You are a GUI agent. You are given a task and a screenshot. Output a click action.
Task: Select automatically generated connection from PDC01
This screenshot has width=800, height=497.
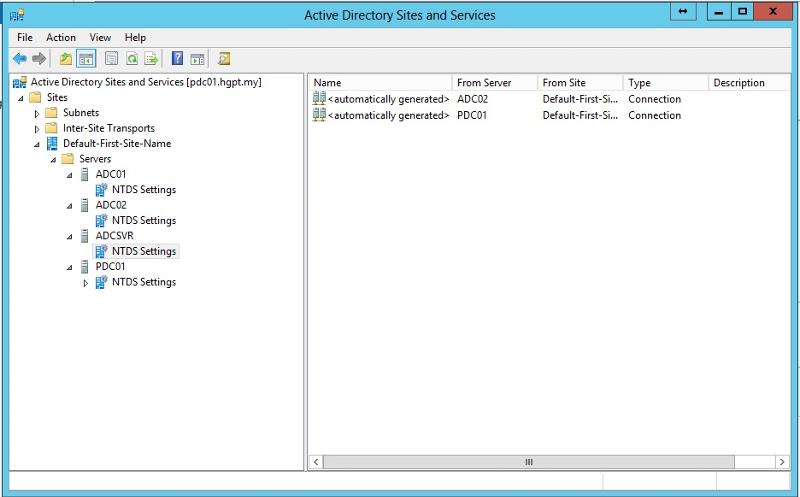tap(388, 115)
